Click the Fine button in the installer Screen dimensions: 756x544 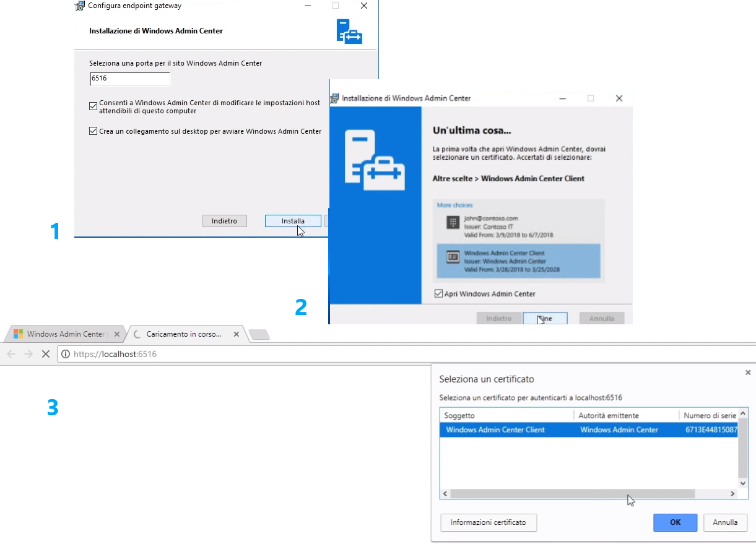pyautogui.click(x=545, y=318)
